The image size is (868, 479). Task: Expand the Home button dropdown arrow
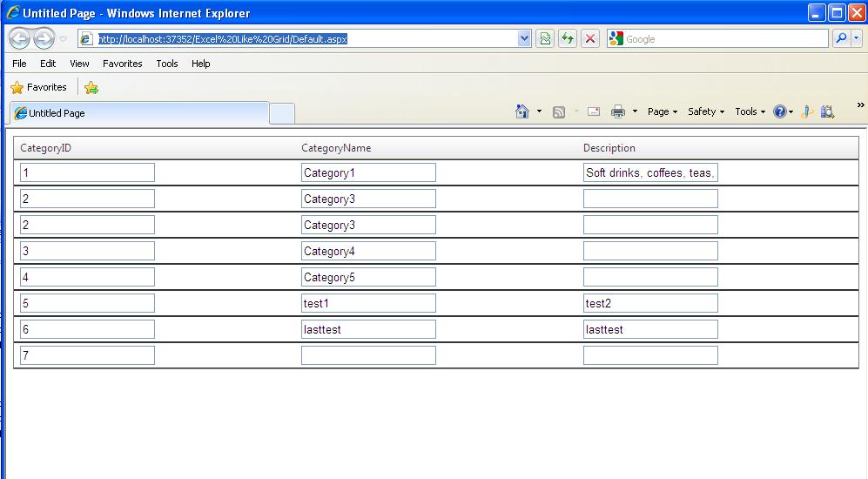click(539, 111)
